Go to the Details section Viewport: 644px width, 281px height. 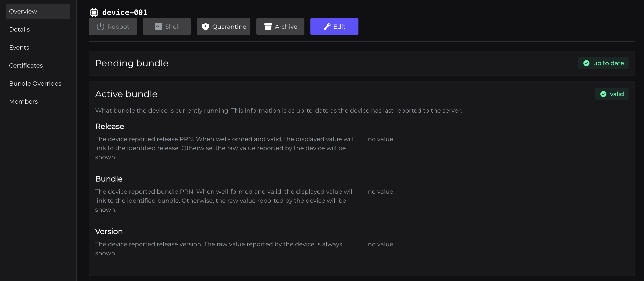[20, 30]
